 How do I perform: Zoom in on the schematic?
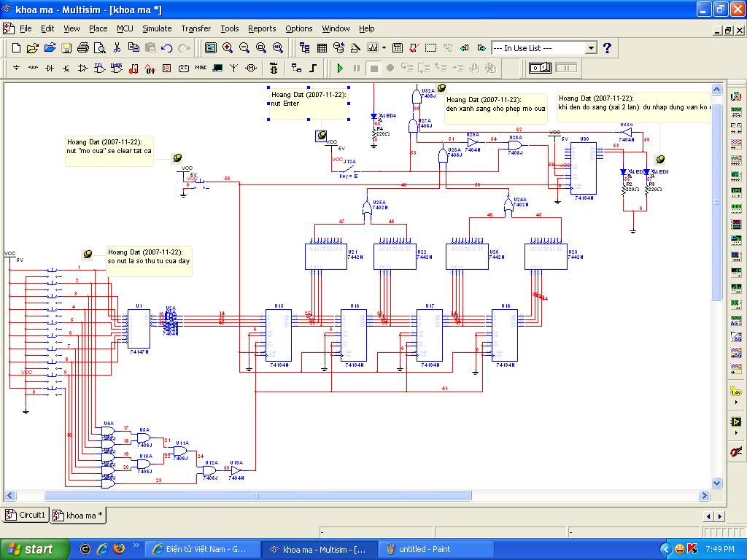[x=228, y=47]
